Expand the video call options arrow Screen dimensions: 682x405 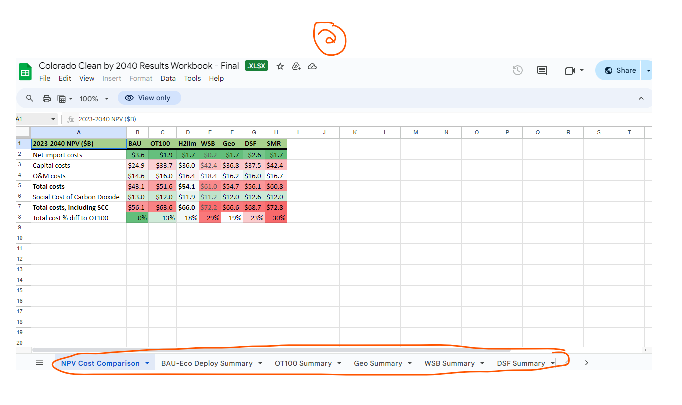point(582,70)
